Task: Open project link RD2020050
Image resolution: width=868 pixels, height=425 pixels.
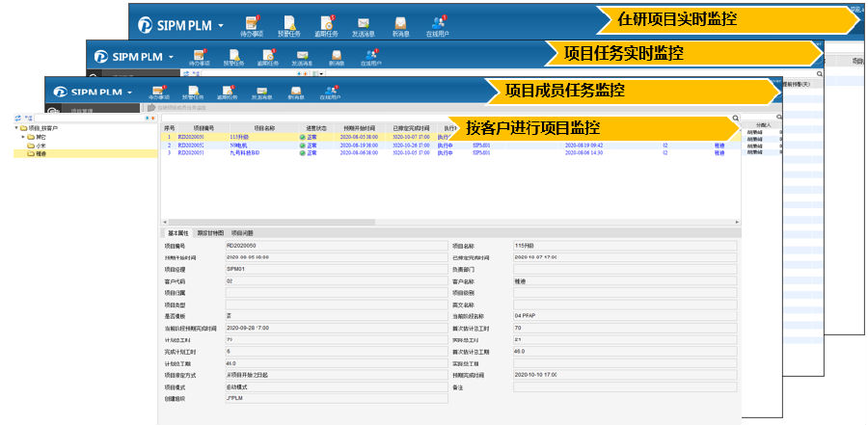Action: (191, 137)
